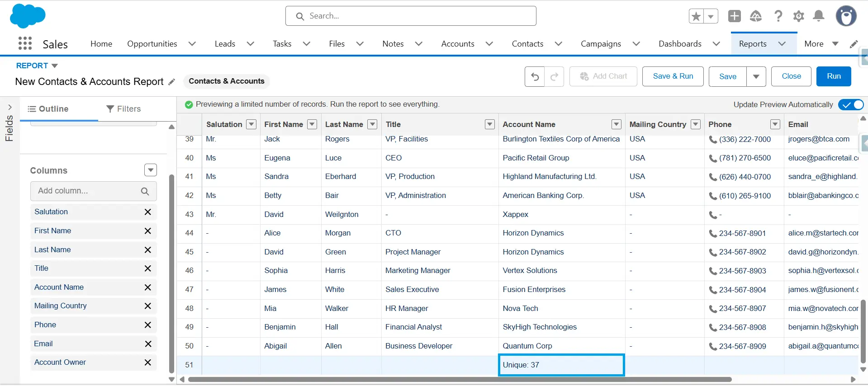Image resolution: width=868 pixels, height=386 pixels.
Task: Click the Add Chart button
Action: [603, 76]
